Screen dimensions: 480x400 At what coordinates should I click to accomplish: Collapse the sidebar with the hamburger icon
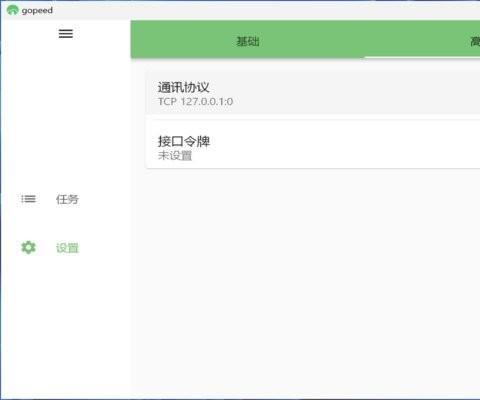[x=66, y=34]
